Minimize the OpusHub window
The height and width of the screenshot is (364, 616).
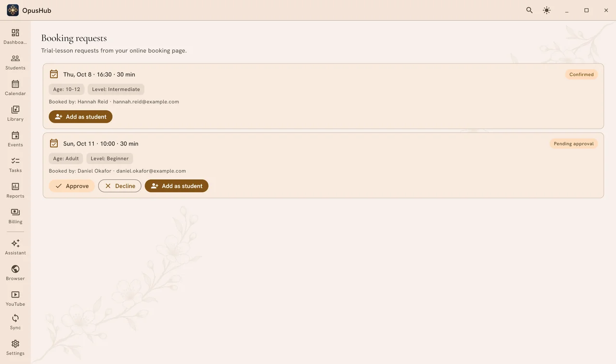[567, 10]
